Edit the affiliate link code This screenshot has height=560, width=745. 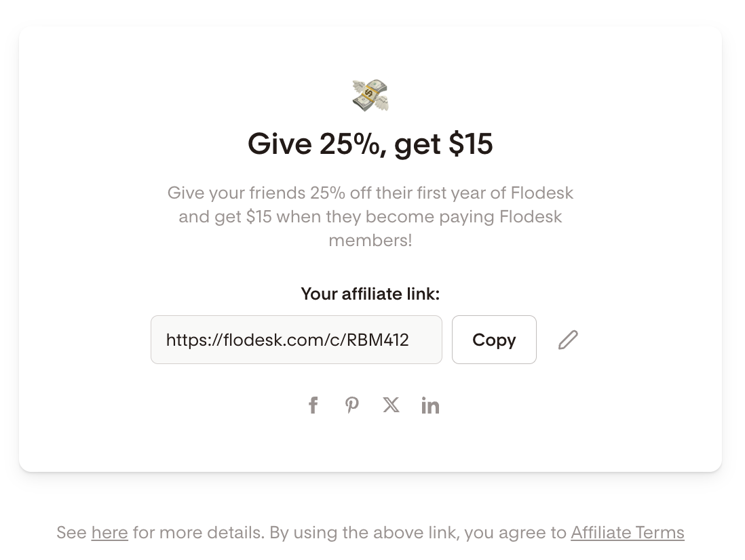point(568,340)
